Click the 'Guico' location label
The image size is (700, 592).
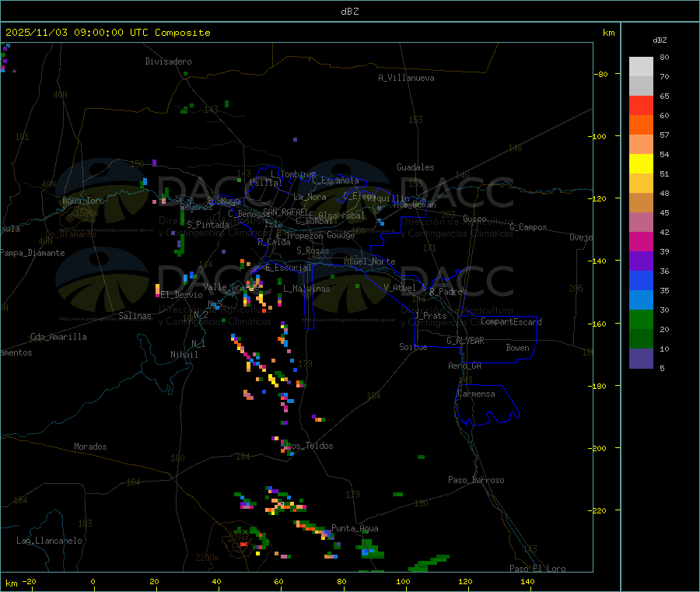[474, 219]
